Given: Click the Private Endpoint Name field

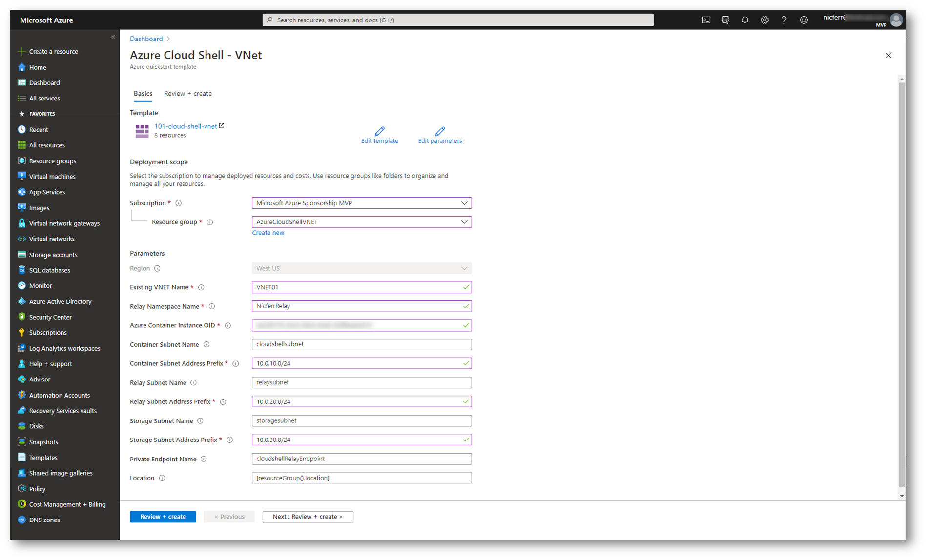Looking at the screenshot, I should pos(362,459).
